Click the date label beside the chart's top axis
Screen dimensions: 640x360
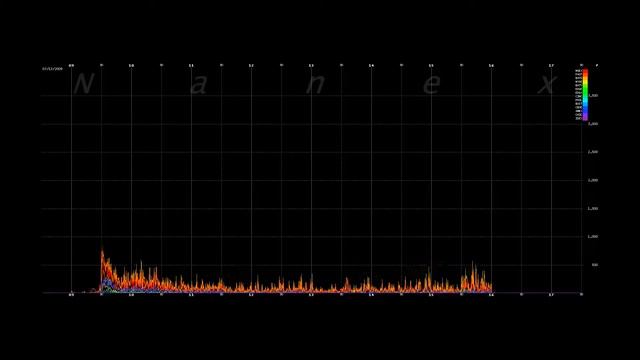pos(52,69)
